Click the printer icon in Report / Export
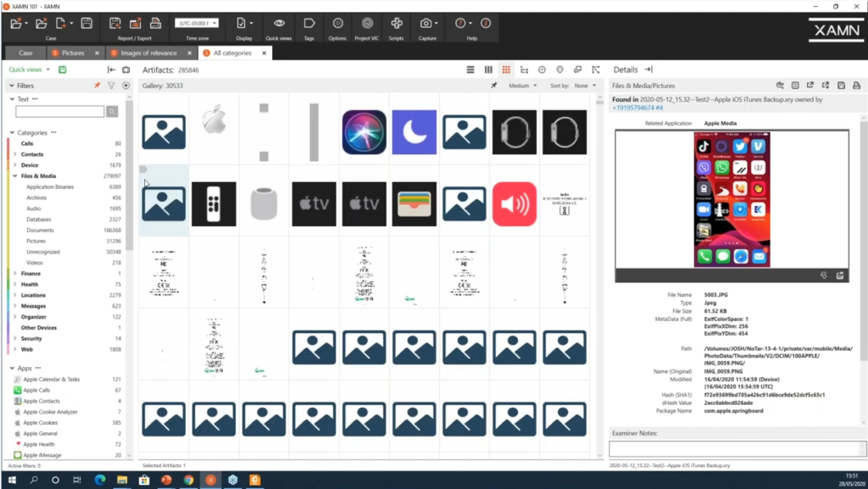 (x=156, y=23)
